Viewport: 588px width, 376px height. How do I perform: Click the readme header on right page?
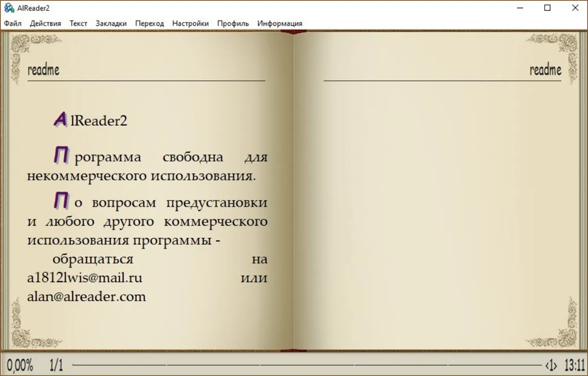545,70
